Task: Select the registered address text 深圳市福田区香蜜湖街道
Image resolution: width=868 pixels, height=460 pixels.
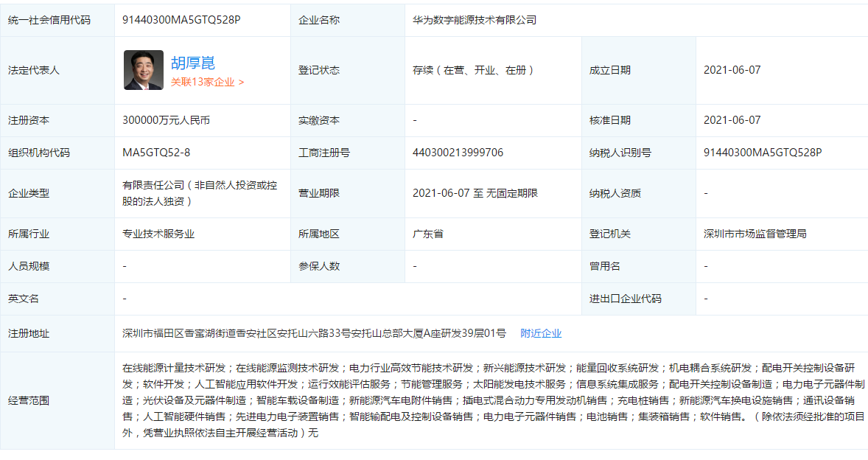Action: 179,333
